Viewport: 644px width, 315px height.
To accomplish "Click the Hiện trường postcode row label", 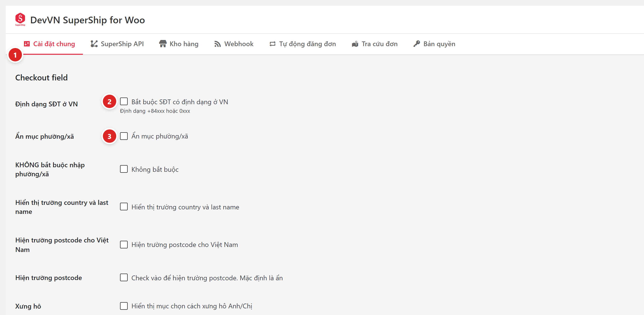I will pyautogui.click(x=49, y=278).
